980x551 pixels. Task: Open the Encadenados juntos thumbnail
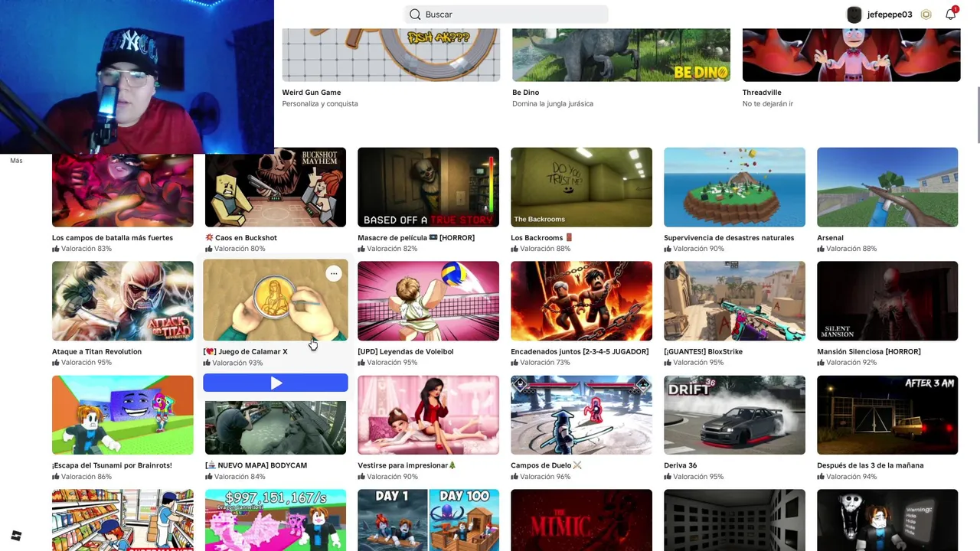[x=581, y=301]
